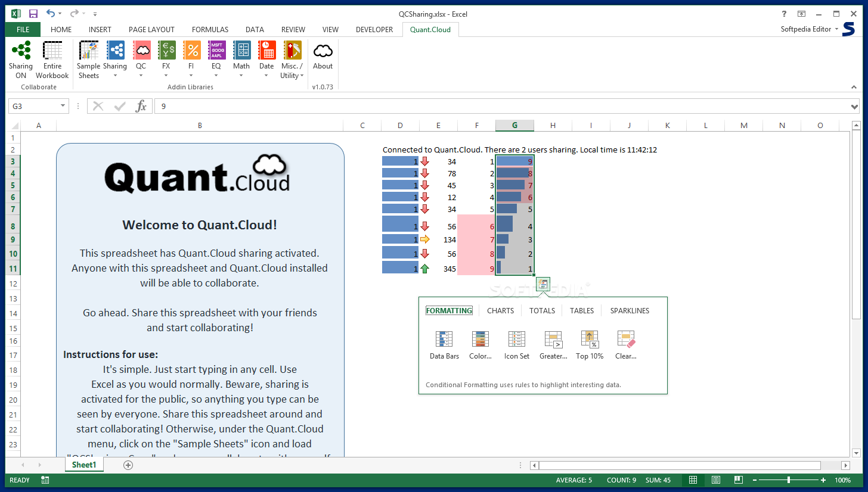Open Sample Sheets in Addin Libraries

[x=89, y=51]
